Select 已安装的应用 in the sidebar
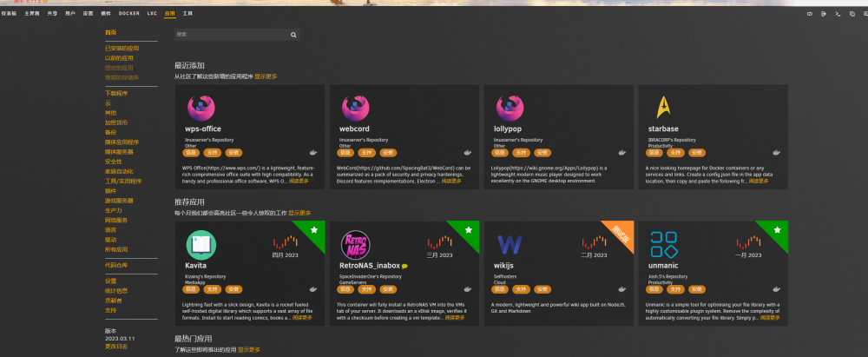Screen dimensions: 868x357 point(122,49)
